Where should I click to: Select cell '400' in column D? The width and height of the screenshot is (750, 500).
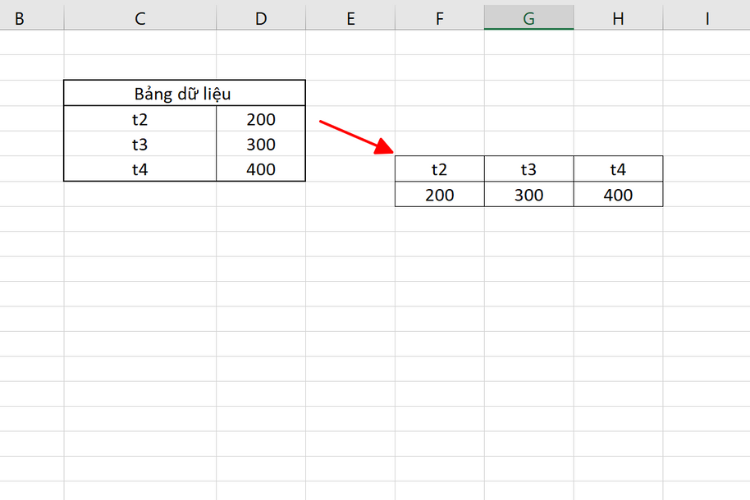point(261,168)
